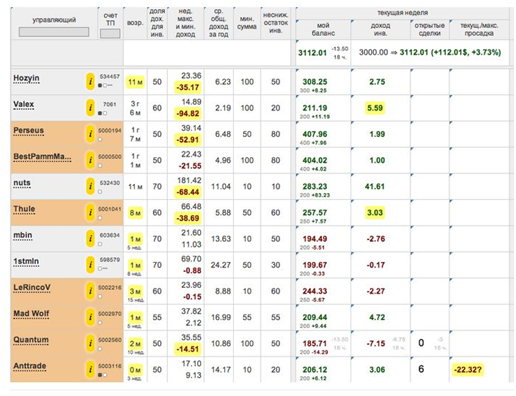The width and height of the screenshot is (516, 396).
Task: Click LeRincoV's info icon
Action: click(x=90, y=291)
